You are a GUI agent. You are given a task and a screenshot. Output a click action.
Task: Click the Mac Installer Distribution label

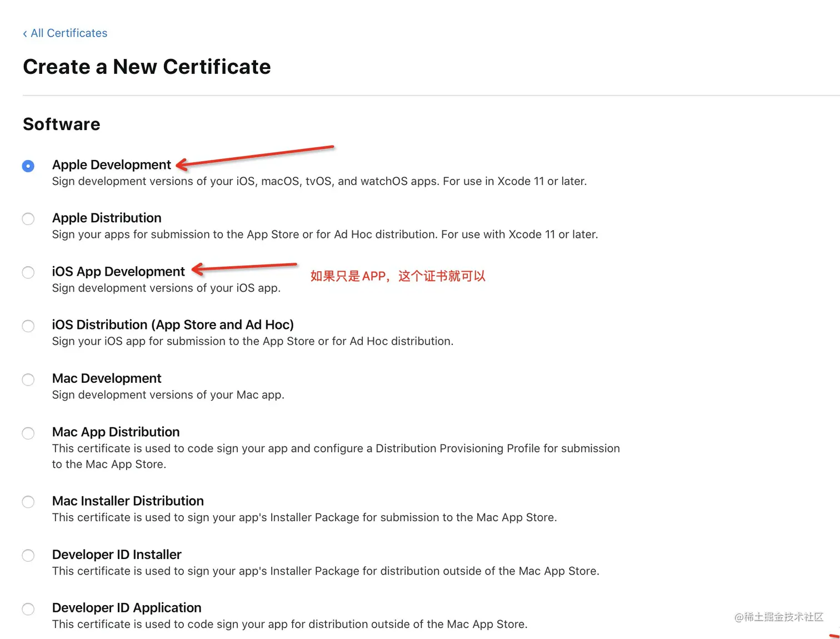click(128, 501)
